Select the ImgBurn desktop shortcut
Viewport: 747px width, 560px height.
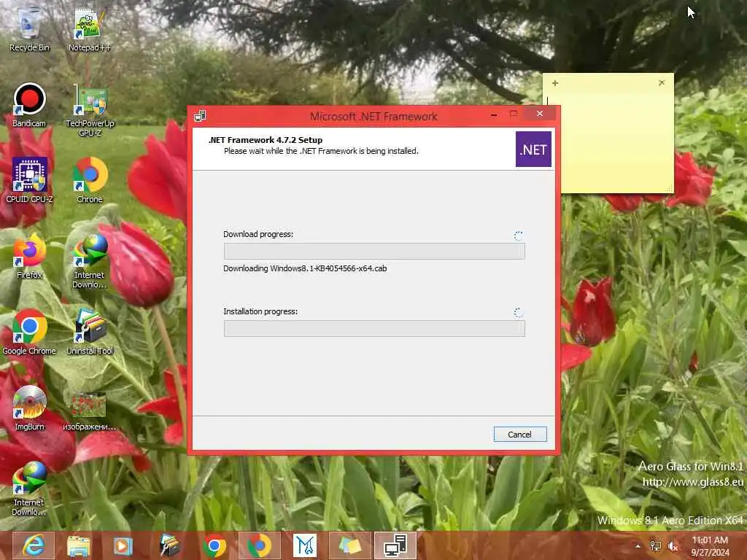pyautogui.click(x=29, y=408)
